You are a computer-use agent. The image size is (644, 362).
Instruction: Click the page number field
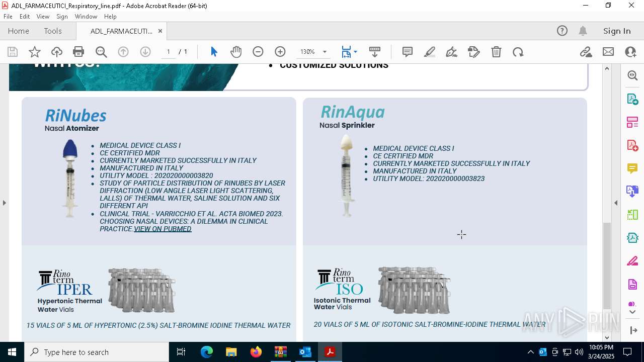169,52
